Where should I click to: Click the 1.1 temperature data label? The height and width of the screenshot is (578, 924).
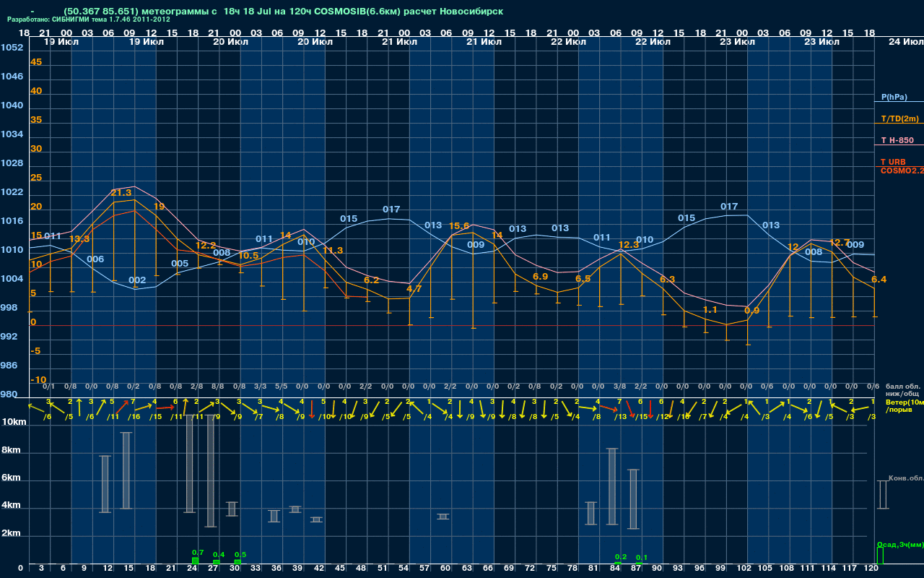[710, 310]
